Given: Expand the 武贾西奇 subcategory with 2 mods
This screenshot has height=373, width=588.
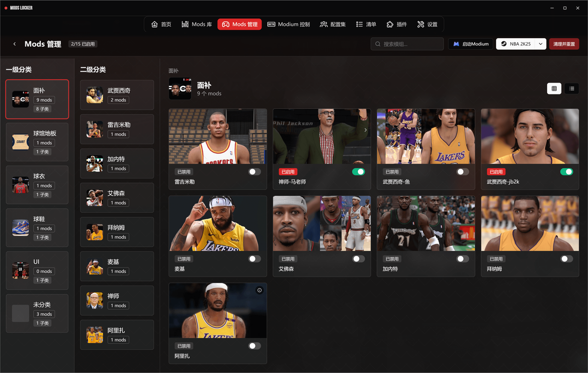Looking at the screenshot, I should [117, 95].
